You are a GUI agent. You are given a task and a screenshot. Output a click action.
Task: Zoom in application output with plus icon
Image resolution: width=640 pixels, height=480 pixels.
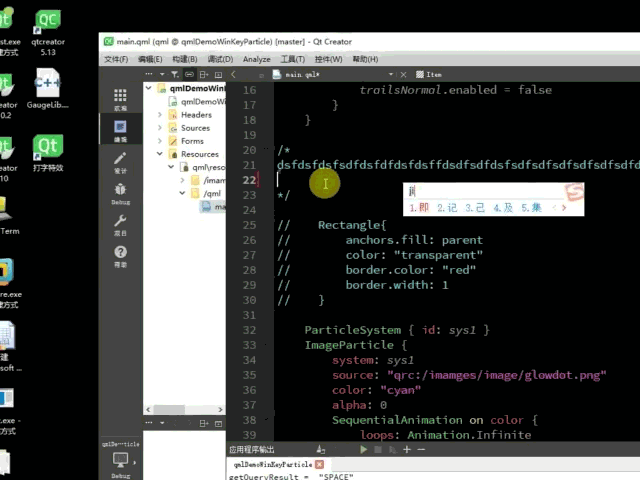[x=407, y=449]
